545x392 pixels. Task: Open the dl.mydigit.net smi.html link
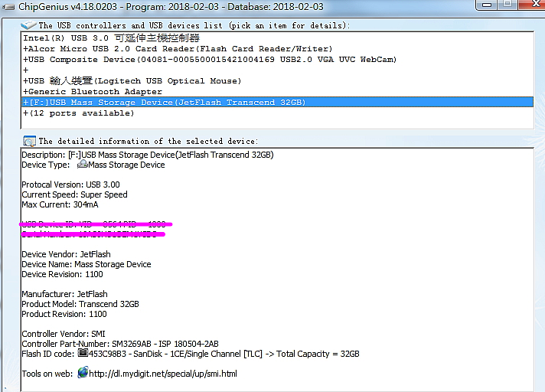(x=163, y=374)
